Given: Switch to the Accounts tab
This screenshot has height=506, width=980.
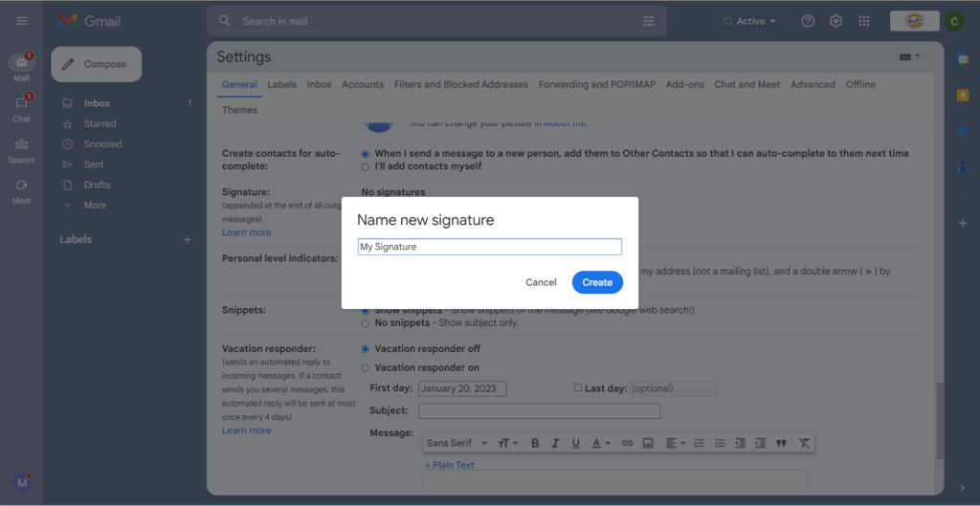Looking at the screenshot, I should coord(363,84).
